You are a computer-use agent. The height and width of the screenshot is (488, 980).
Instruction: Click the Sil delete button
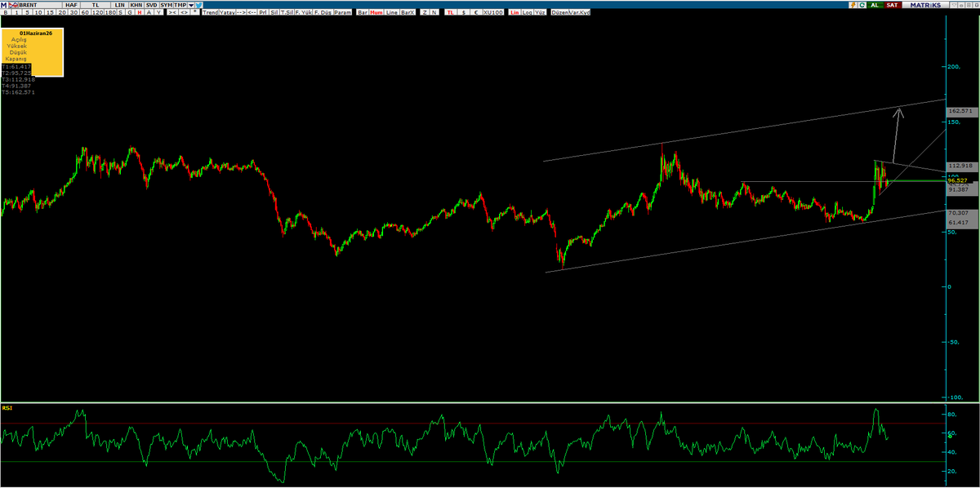[274, 12]
